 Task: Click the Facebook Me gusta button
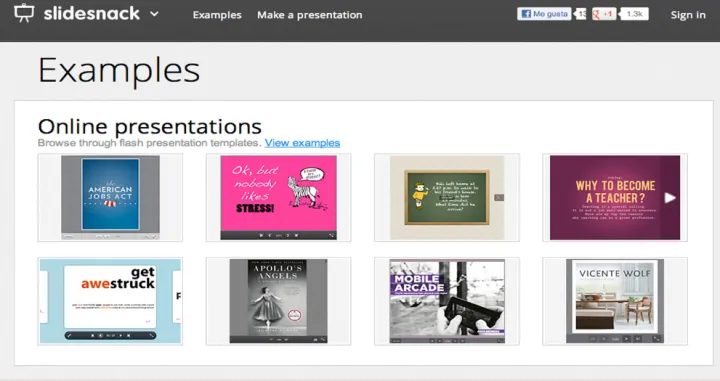tap(544, 14)
